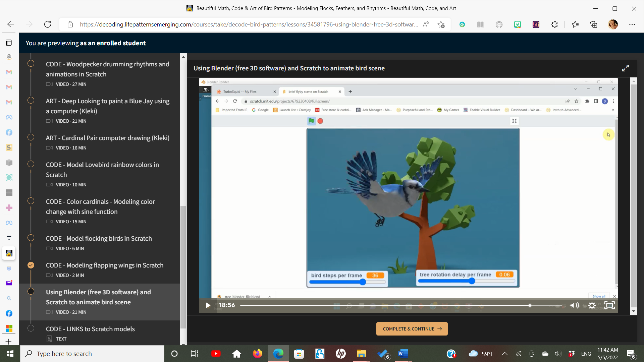Toggle completion circle for Woodpecker drumming lesson
644x362 pixels.
(31, 64)
